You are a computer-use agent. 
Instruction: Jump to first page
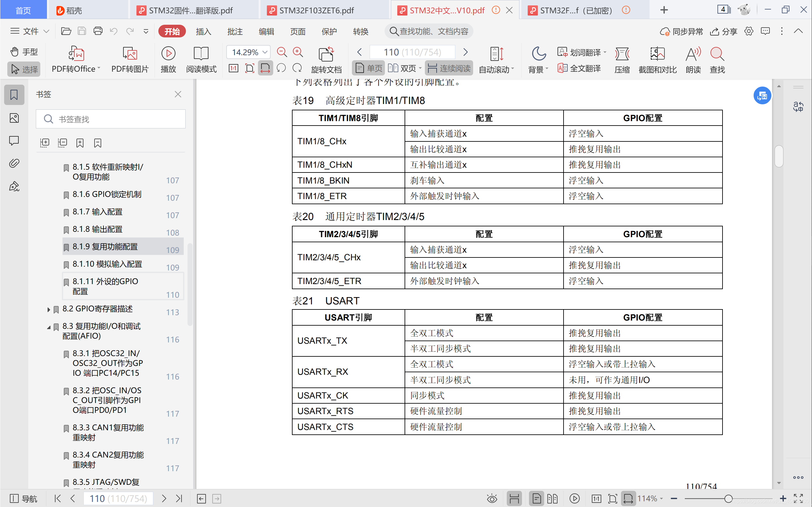57,499
